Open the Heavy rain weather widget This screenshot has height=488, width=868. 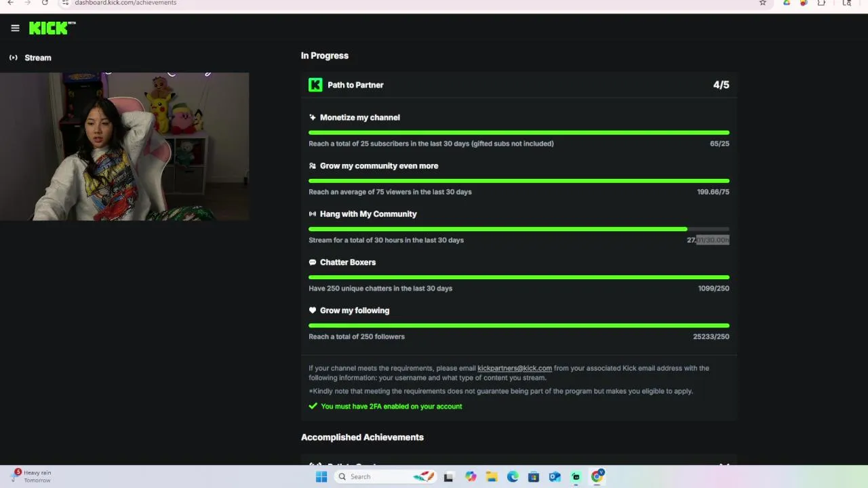pos(32,476)
